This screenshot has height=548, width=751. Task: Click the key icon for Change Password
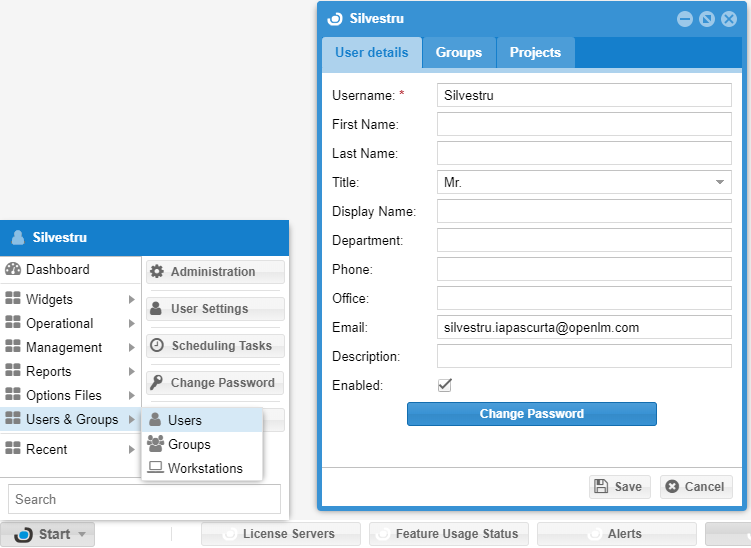click(x=157, y=383)
